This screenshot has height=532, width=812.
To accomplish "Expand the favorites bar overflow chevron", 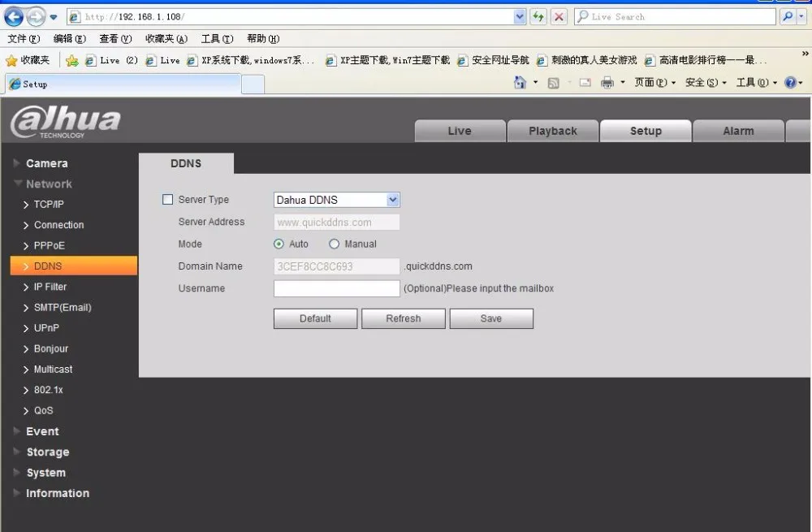I will pos(805,54).
